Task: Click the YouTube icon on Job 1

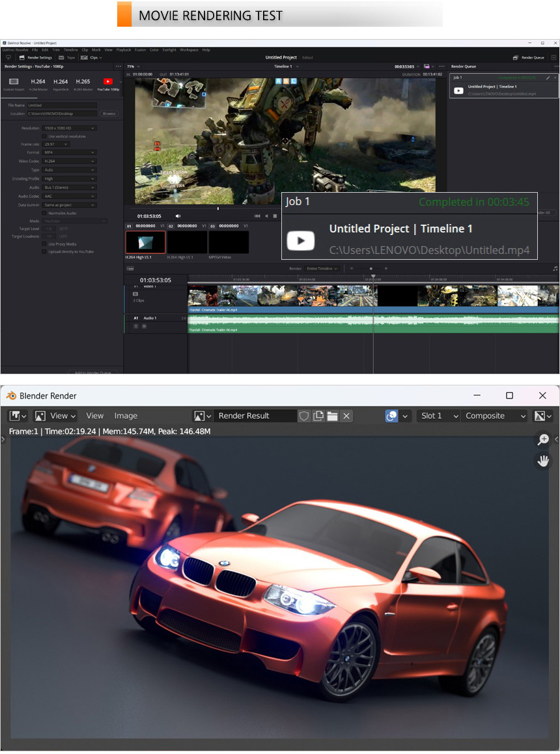Action: pyautogui.click(x=458, y=91)
